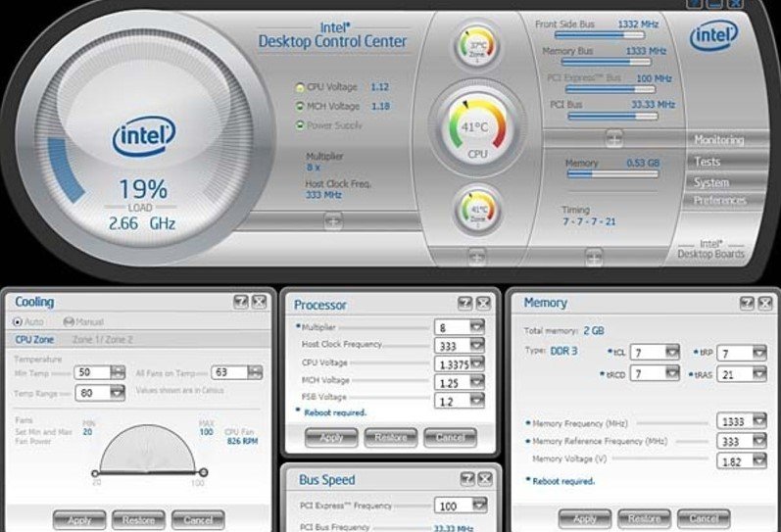Cancel the Cooling changes
Image resolution: width=781 pixels, height=532 pixels.
pos(198,520)
